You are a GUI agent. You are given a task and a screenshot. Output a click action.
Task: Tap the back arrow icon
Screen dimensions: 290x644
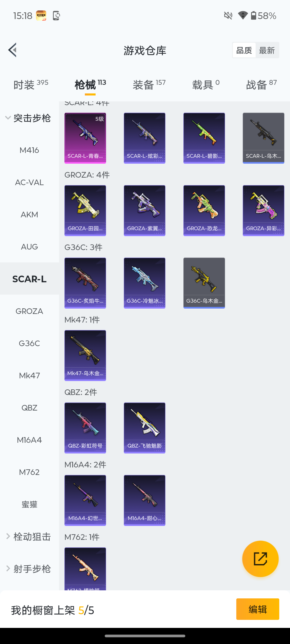(x=12, y=50)
